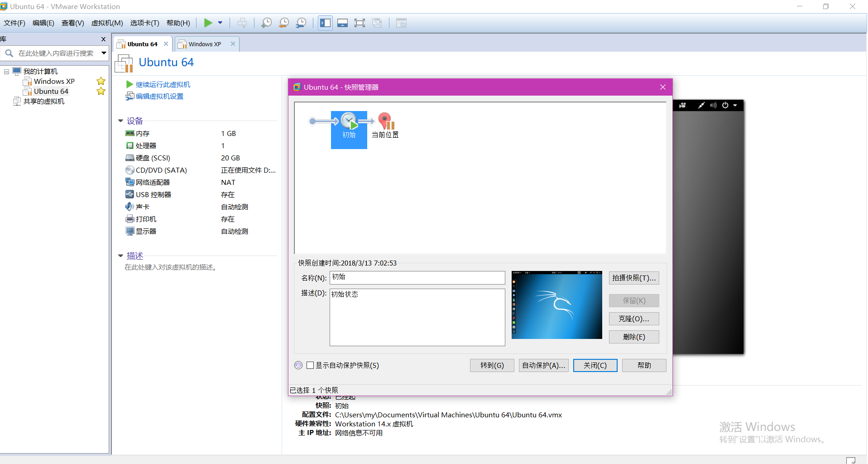Viewport: 868px width, 464px height.
Task: Toggle the thumbnail bar view toolbar icon
Action: pyautogui.click(x=343, y=23)
